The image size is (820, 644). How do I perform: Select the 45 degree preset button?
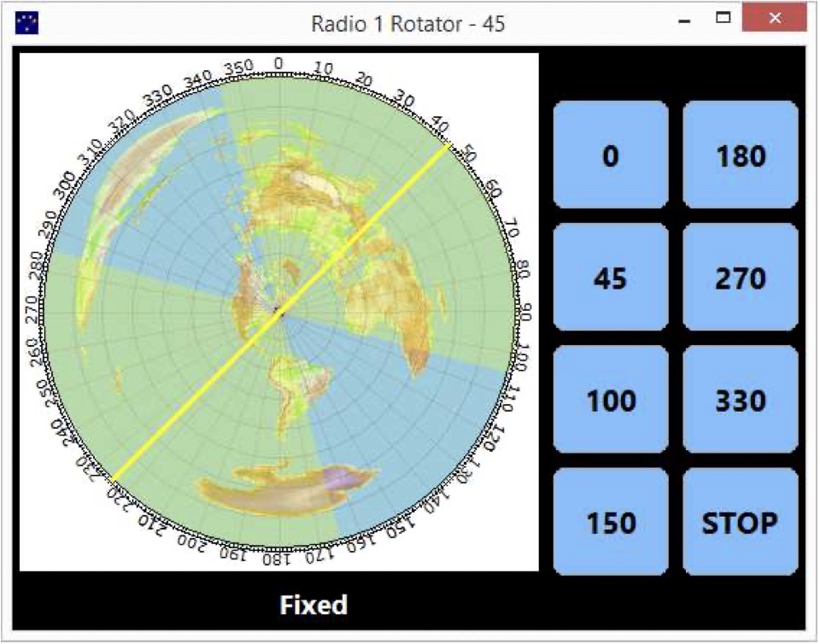tap(610, 278)
